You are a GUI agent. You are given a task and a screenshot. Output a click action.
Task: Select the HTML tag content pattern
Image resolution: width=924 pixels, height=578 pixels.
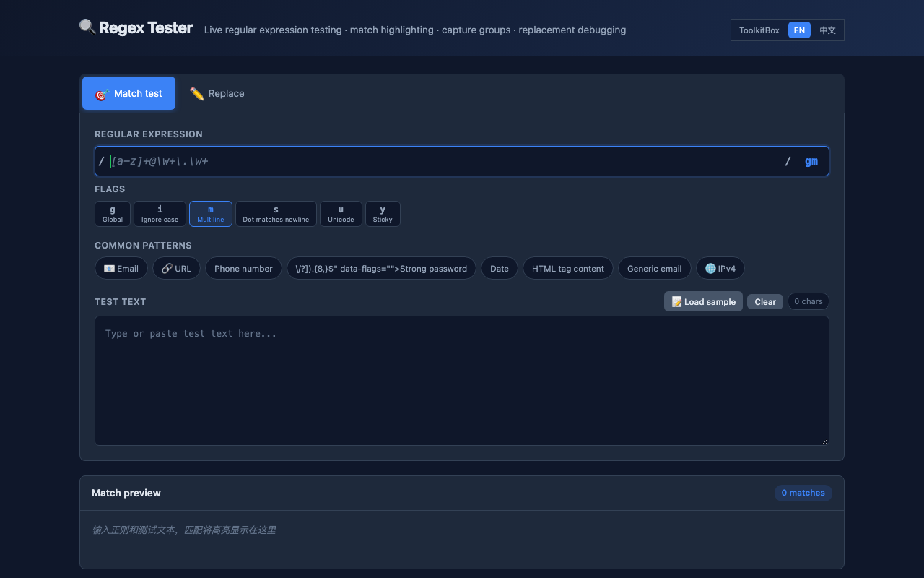click(568, 268)
